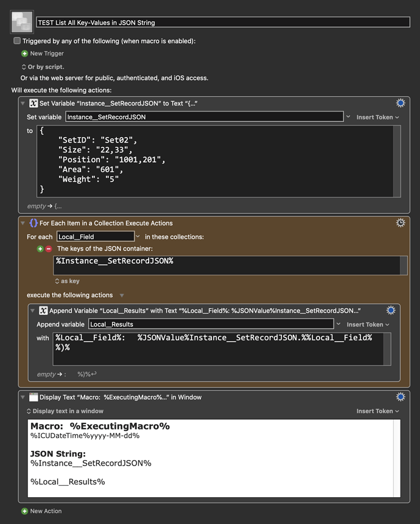
Task: Open Insert Token menu in Set Variable action
Action: [377, 118]
